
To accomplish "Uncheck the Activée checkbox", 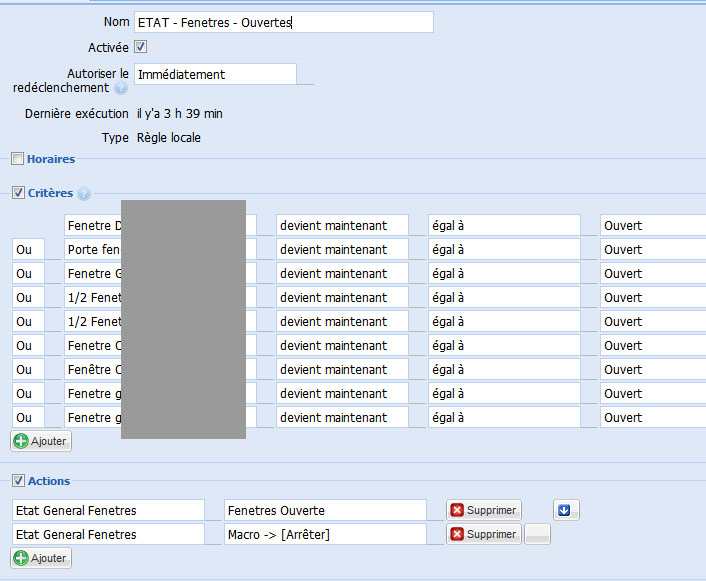I will coord(141,47).
